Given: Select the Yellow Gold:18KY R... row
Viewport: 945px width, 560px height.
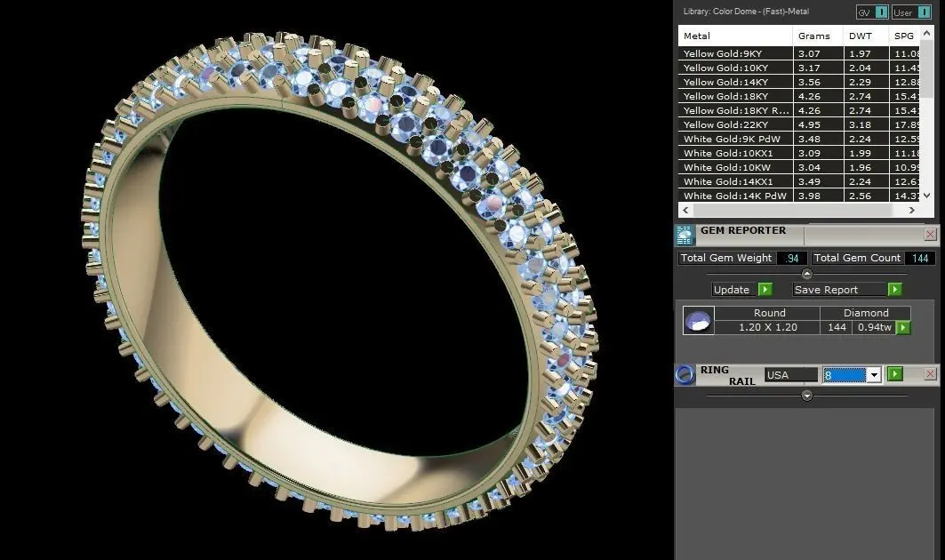Looking at the screenshot, I should (x=799, y=110).
